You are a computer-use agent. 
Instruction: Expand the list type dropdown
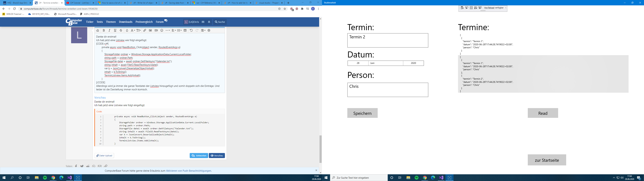click(179, 31)
